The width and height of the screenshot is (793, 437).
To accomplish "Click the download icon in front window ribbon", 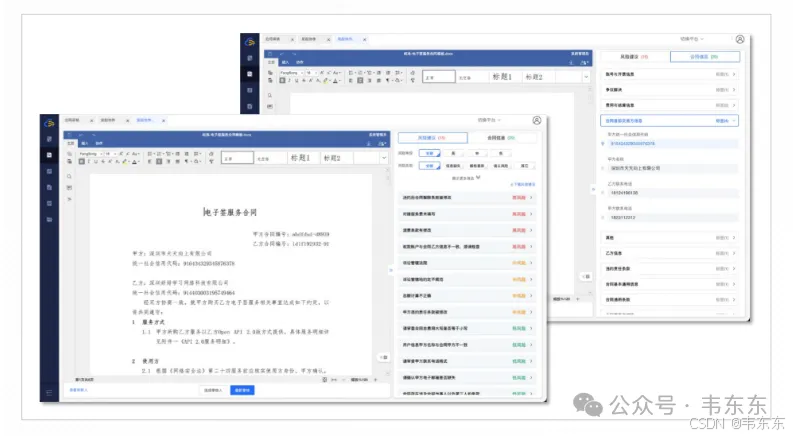I will (x=369, y=144).
